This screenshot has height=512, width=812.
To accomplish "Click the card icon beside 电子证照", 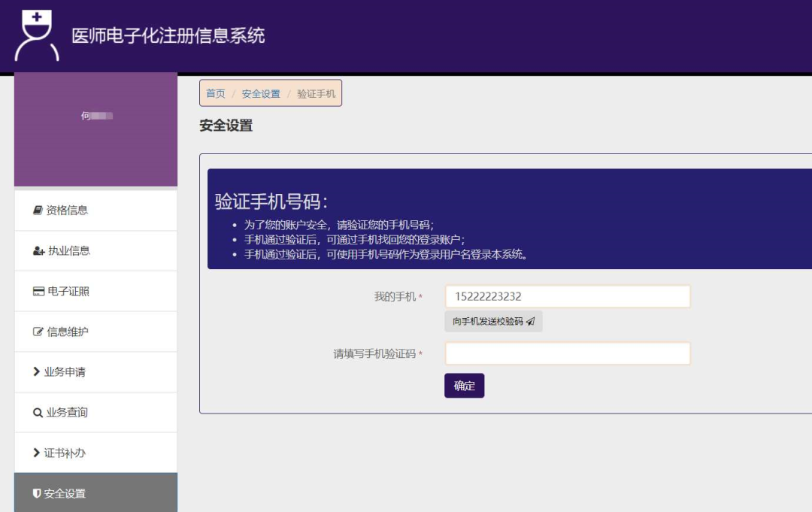I will click(x=37, y=291).
